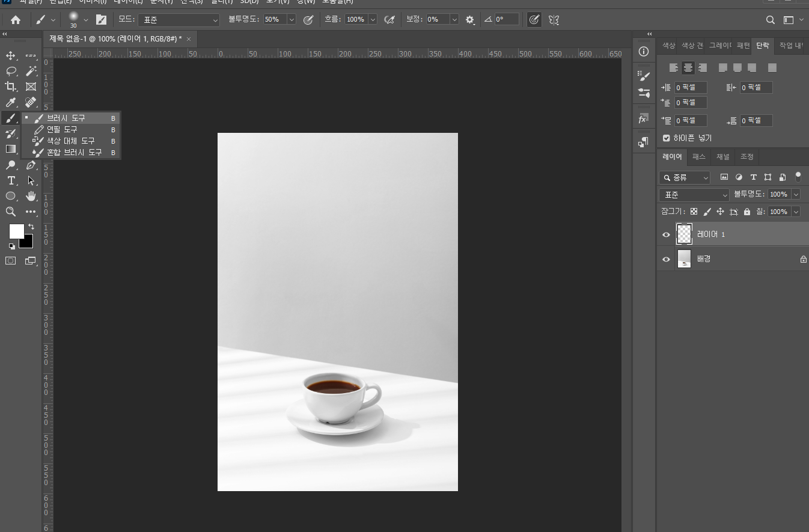809x532 pixels.
Task: Uncheck the 하이픈 넣기 checkbox
Action: pos(667,138)
